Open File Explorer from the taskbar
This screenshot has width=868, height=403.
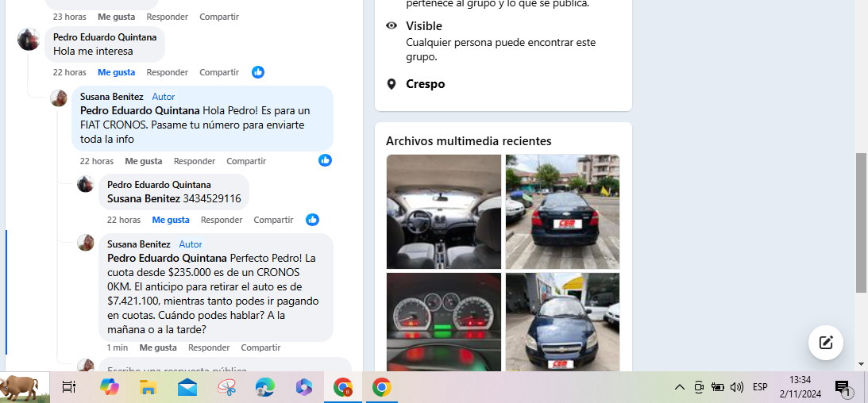148,387
